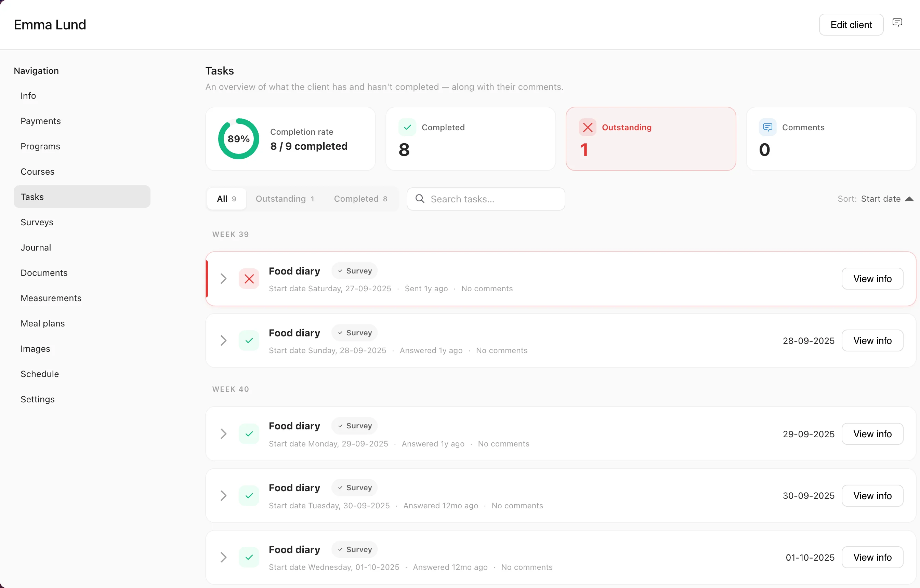This screenshot has width=920, height=588.
Task: Click the Survey tag on 28-09-2025 Food diary
Action: 355,333
